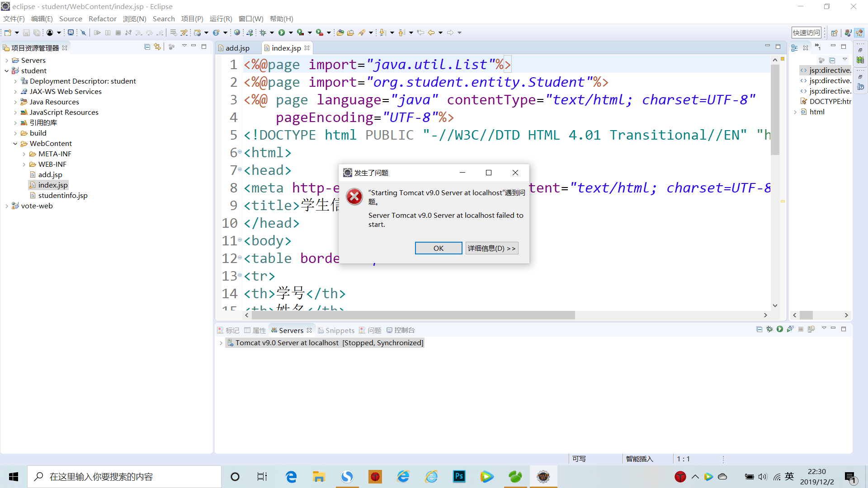Switch to the Java EE perspective icon
Viewport: 868px width, 488px height.
coord(859,33)
